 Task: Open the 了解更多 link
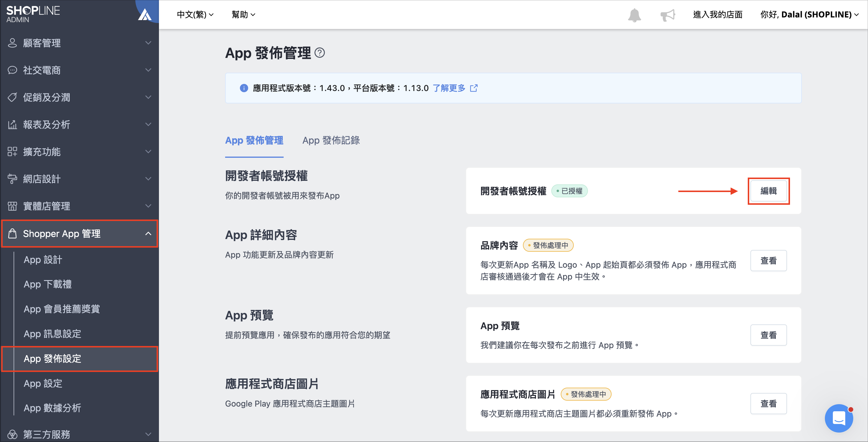[x=449, y=88]
